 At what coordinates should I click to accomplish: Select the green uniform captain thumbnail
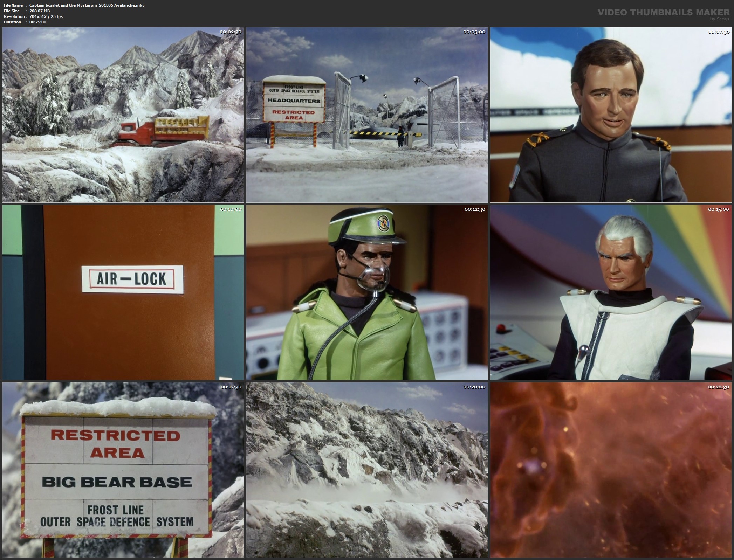pyautogui.click(x=367, y=292)
